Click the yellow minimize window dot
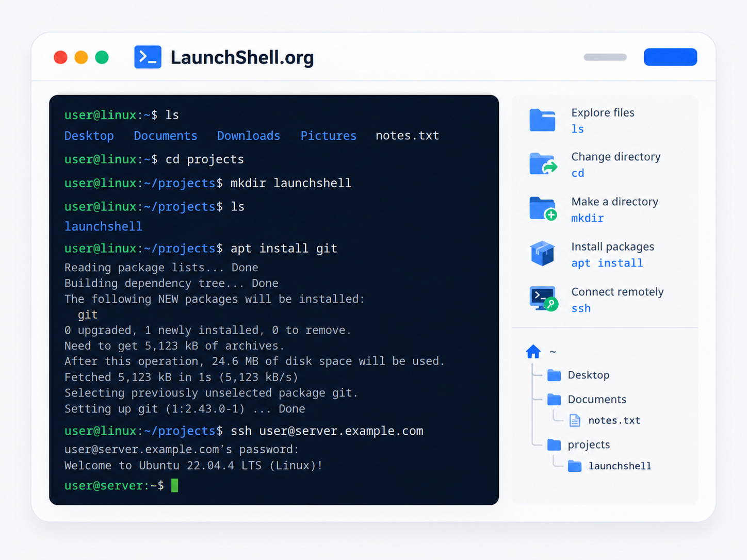This screenshot has width=747, height=560. click(81, 57)
